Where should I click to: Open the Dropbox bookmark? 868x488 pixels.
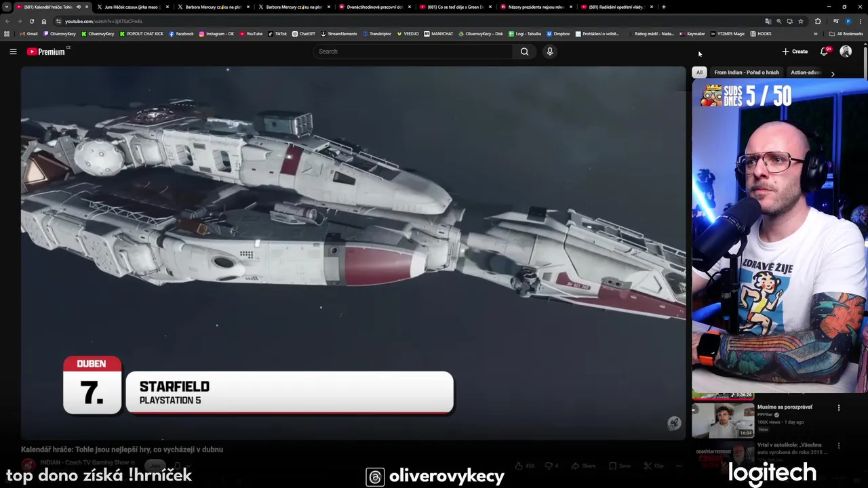click(558, 33)
